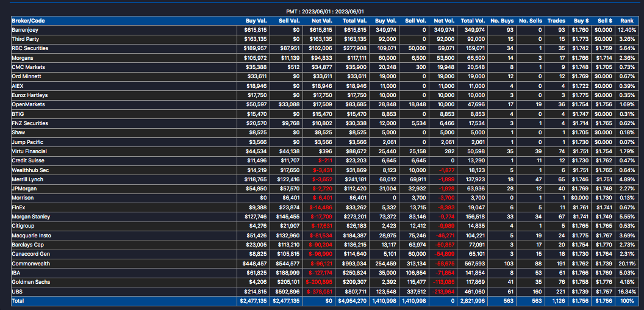Select the UBS broker name

tap(16, 292)
